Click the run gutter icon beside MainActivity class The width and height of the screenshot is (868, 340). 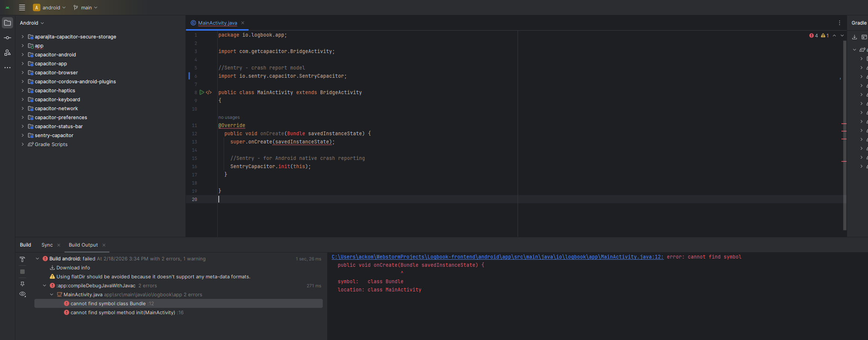coord(202,92)
